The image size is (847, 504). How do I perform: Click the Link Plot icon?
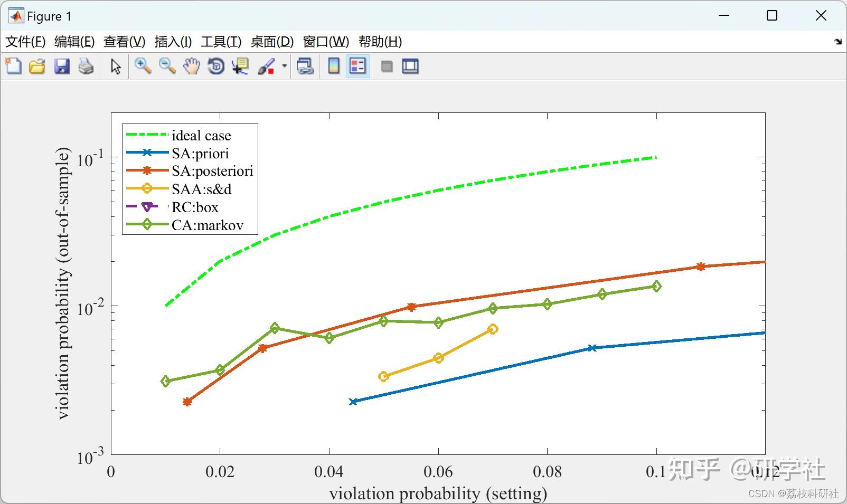(305, 66)
